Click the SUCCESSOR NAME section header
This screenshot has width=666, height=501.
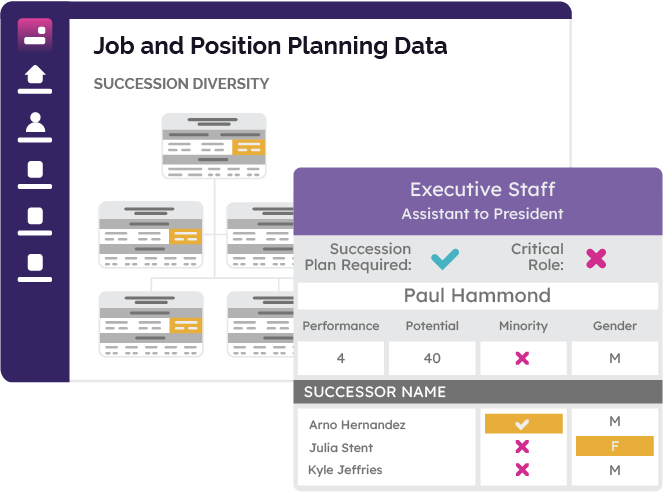click(x=478, y=391)
